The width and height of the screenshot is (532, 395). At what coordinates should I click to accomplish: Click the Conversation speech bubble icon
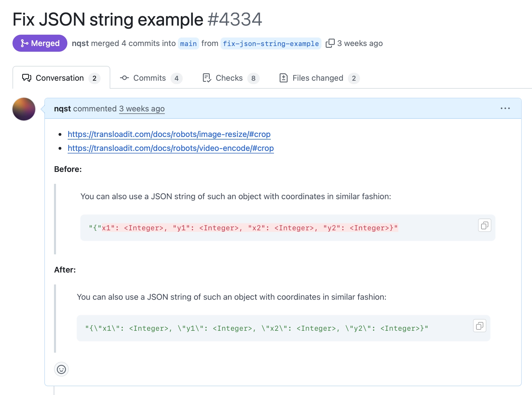26,78
